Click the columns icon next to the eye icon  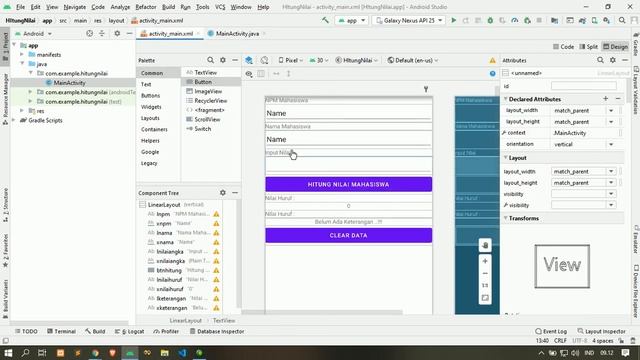(261, 74)
